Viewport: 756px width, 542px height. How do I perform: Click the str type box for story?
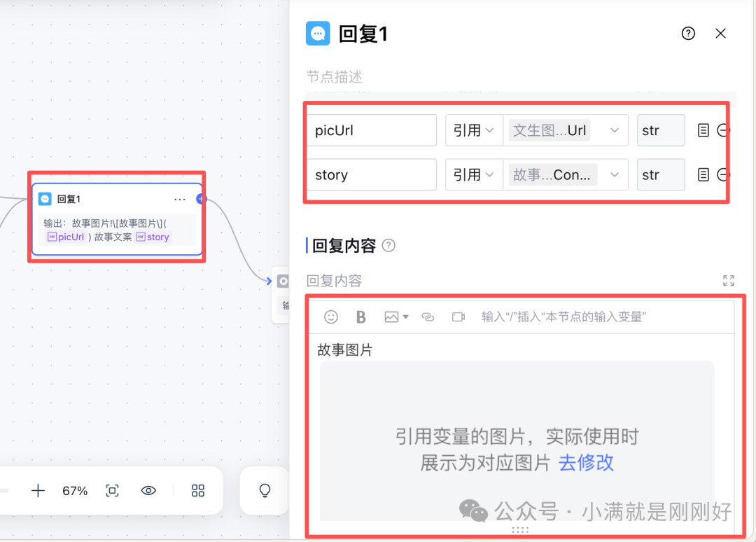pyautogui.click(x=661, y=174)
